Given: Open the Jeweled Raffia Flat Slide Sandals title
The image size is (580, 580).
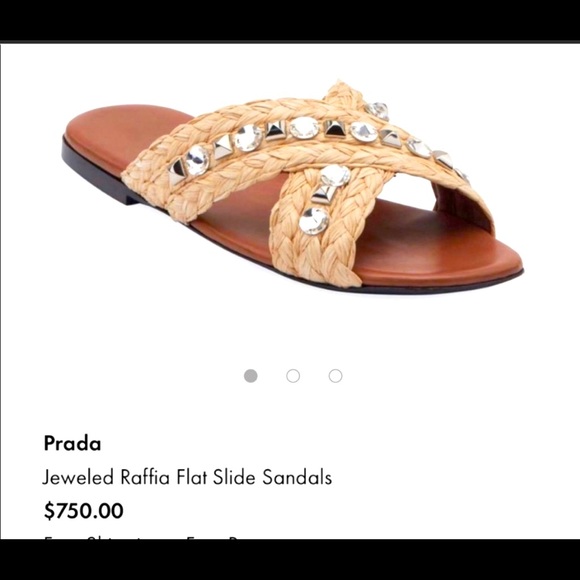Looking at the screenshot, I should point(187,476).
